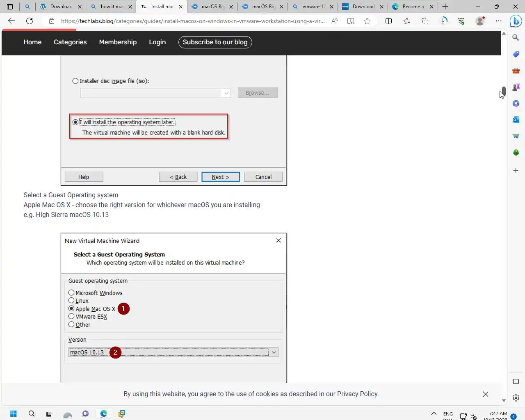Switch to the vmware 17 tab

[313, 7]
